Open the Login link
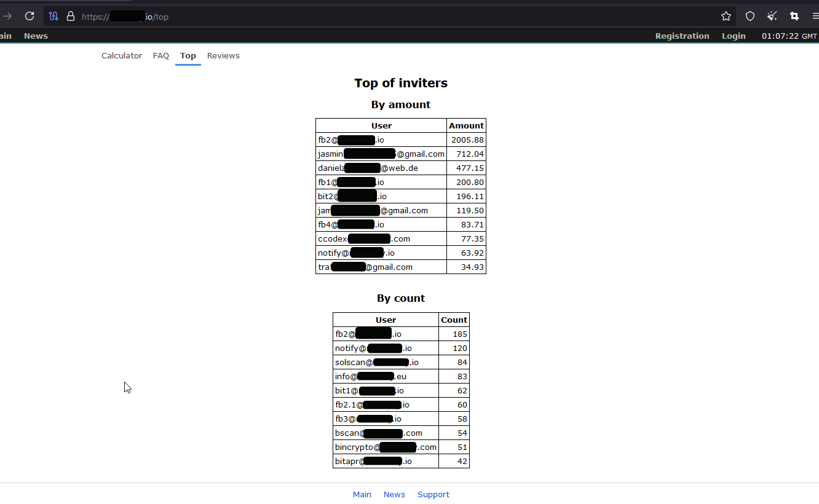Screen dimensions: 819x504 pos(734,36)
